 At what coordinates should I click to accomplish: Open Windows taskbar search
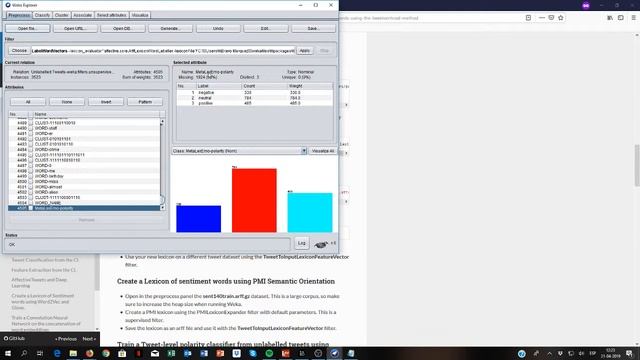click(24, 353)
